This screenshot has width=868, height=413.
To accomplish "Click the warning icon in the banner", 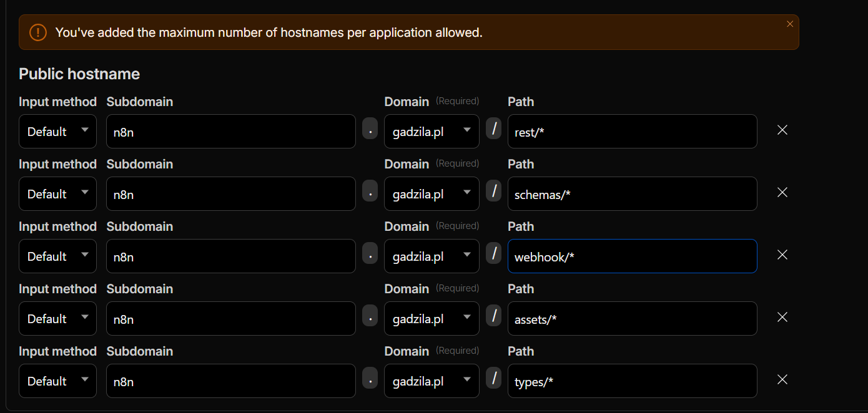I will (38, 32).
